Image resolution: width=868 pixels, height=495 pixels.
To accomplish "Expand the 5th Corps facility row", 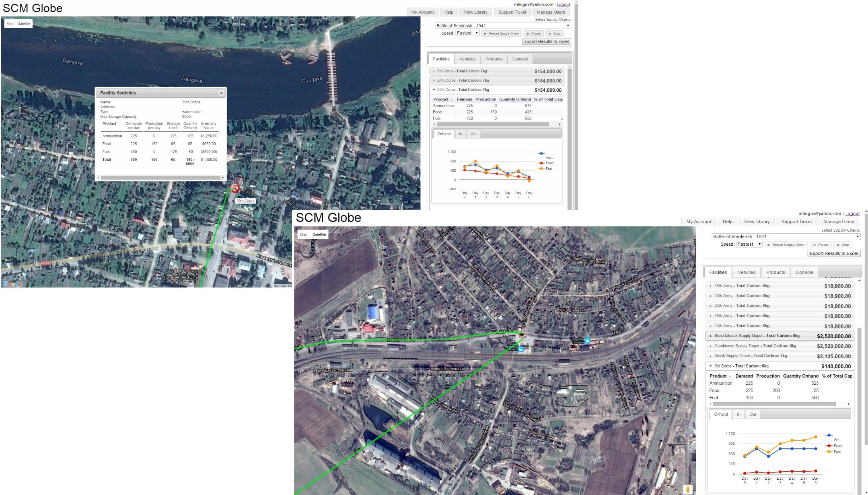I will pos(497,71).
